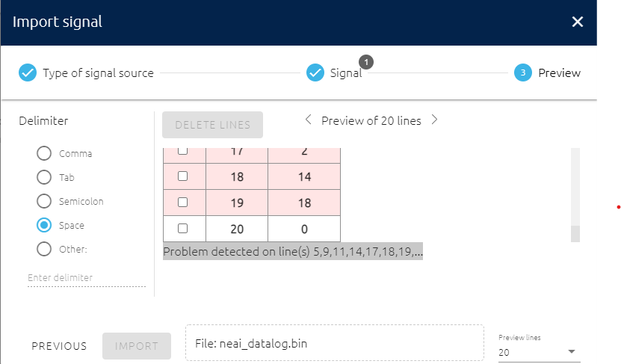Viewport: 621px width, 364px height.
Task: Click the DELETE LINES button
Action: (x=213, y=125)
